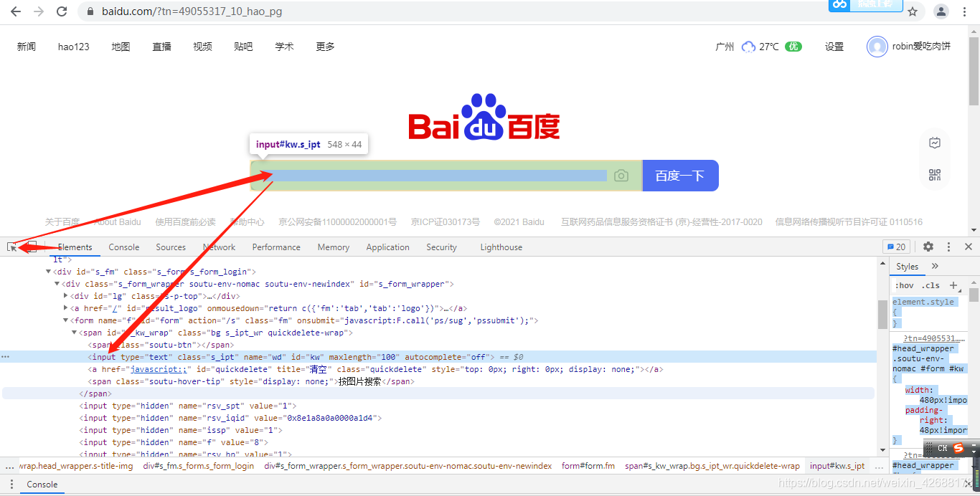Viewport: 980px width, 496px height.
Task: Collapse the div s_form_wrapper node
Action: [x=57, y=284]
